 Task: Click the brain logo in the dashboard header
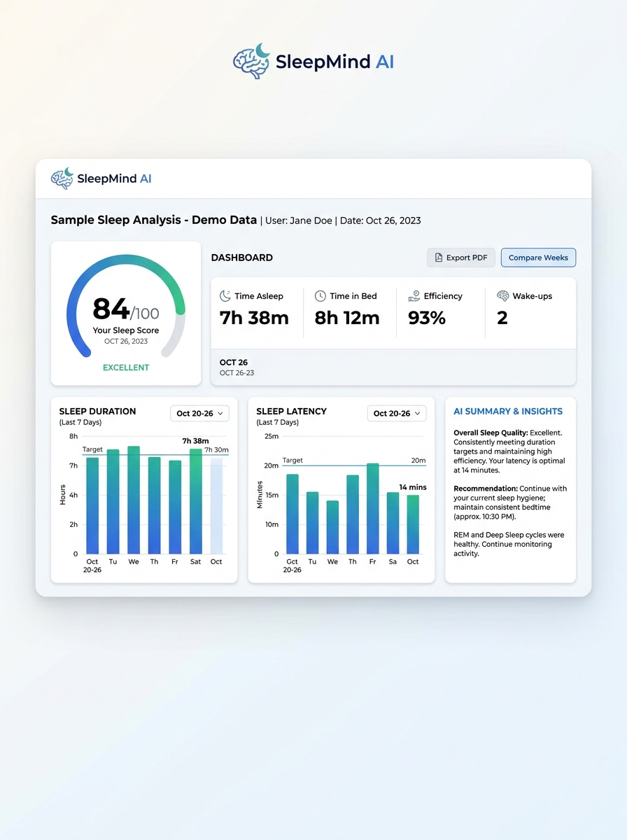point(62,178)
